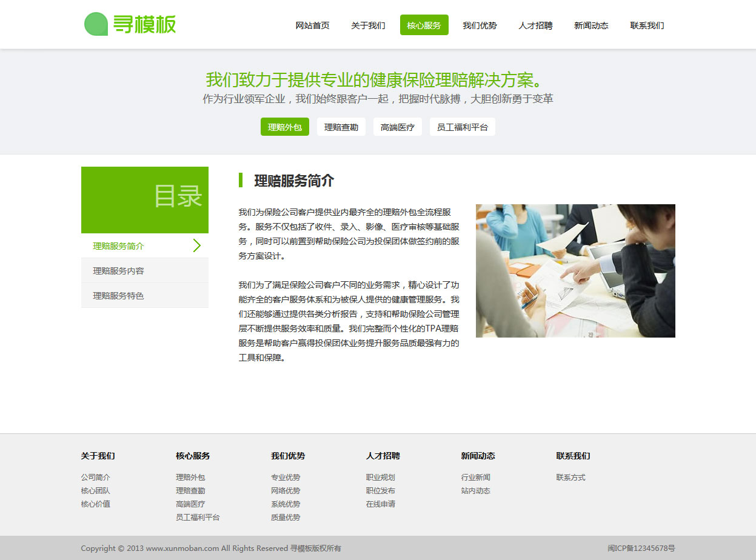Viewport: 756px width, 560px height.
Task: Open 人才招聘 in the top navigation bar
Action: 536,25
